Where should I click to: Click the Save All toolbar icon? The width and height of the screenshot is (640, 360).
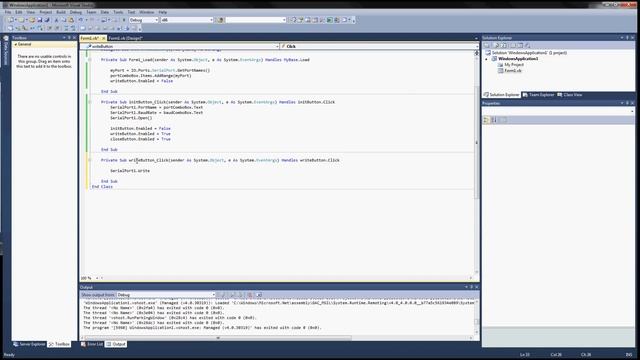[x=47, y=20]
